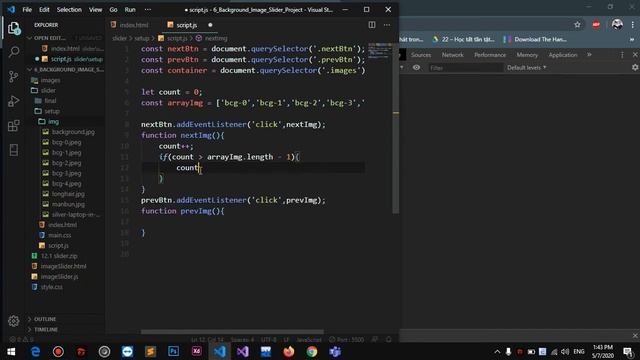Viewport: 640px width, 360px height.
Task: Open the File menu
Action: click(x=27, y=9)
